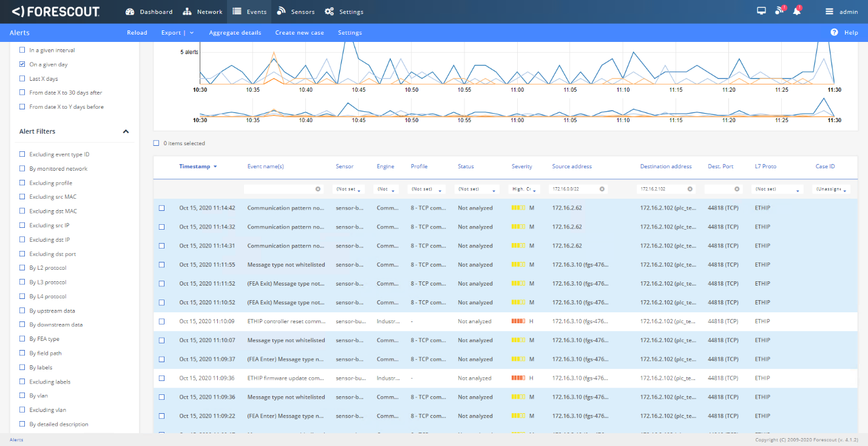Open the hamburger menu beside admin

coord(829,12)
